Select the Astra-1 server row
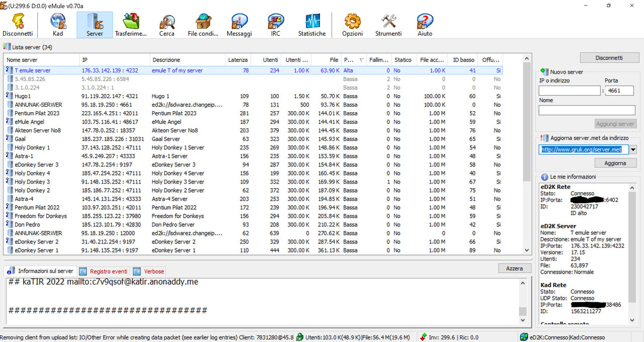 point(253,156)
